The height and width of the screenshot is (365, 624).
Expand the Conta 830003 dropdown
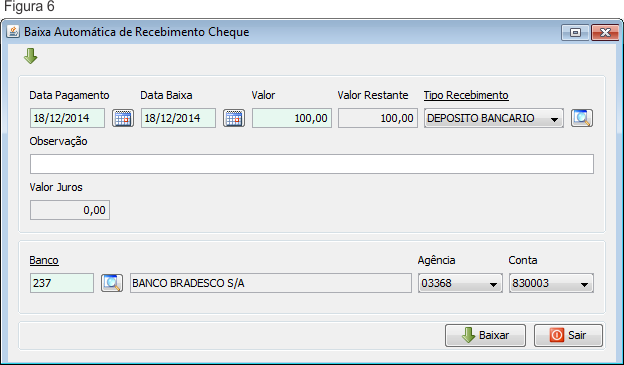[552, 283]
